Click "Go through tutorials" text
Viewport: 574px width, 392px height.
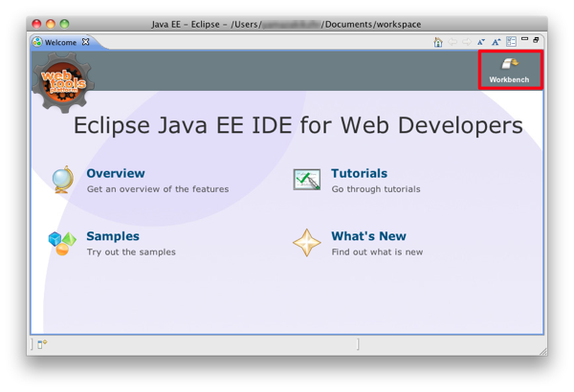click(376, 189)
